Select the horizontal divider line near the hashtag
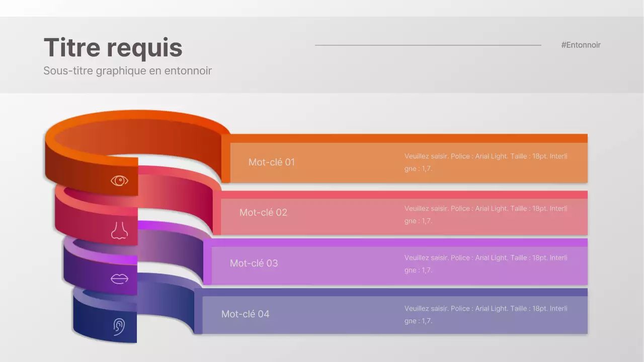 pyautogui.click(x=428, y=45)
